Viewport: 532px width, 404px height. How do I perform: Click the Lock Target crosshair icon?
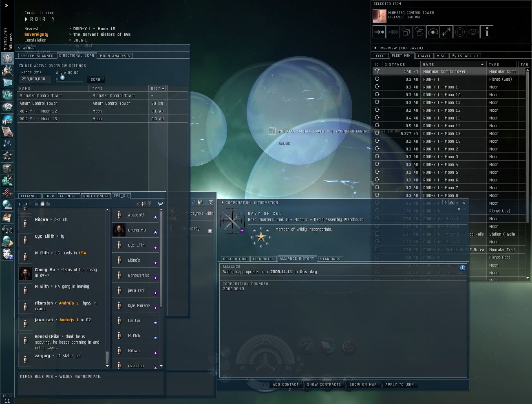pos(460,32)
